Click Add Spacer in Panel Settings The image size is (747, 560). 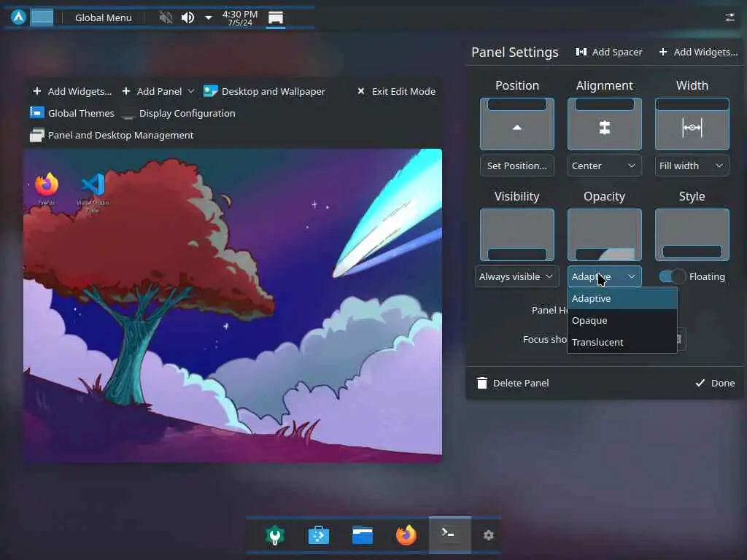(609, 52)
